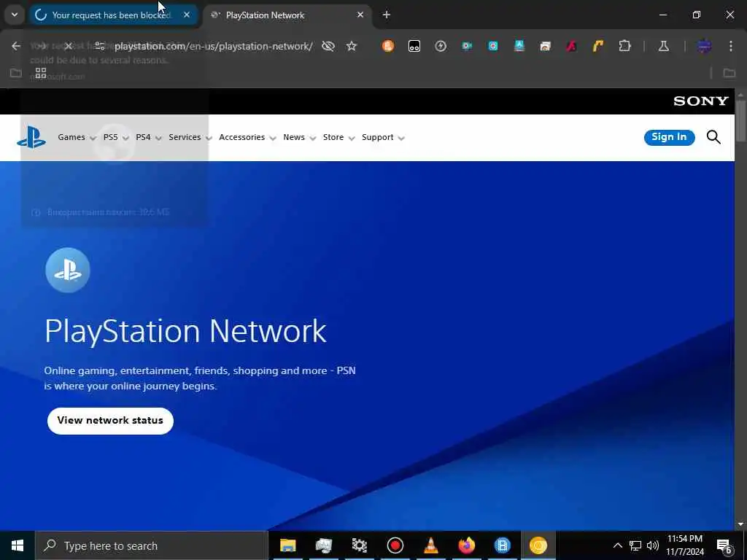Open the Chrome Labs flask icon
747x560 pixels.
click(663, 46)
